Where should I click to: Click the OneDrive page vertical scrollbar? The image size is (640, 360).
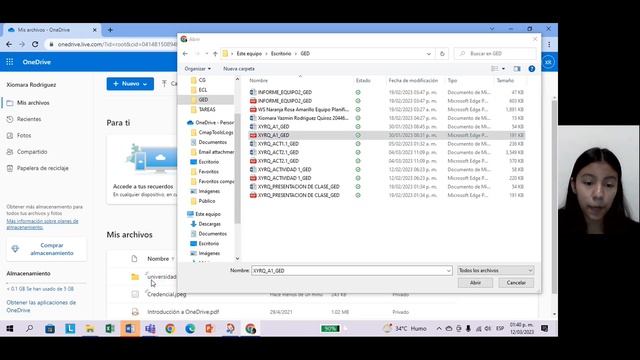[554, 196]
